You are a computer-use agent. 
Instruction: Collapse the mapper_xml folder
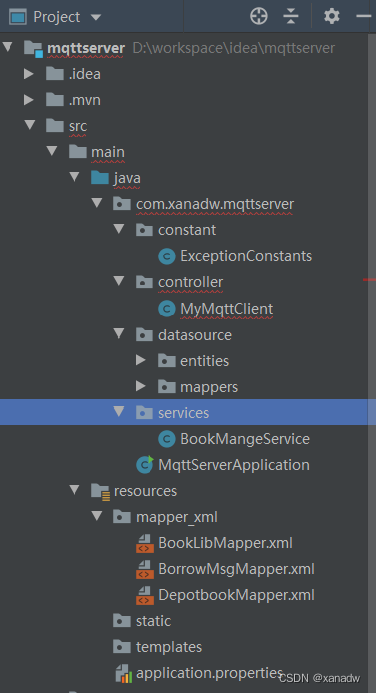click(97, 516)
